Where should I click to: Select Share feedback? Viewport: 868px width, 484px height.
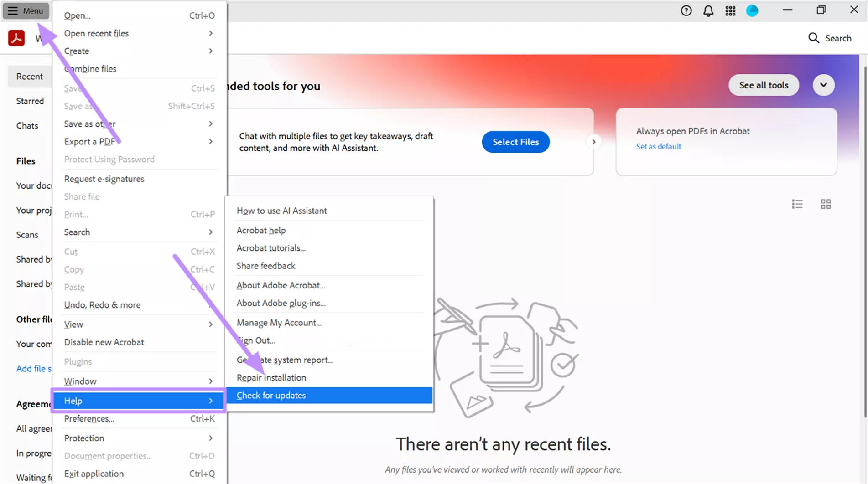pos(329,266)
